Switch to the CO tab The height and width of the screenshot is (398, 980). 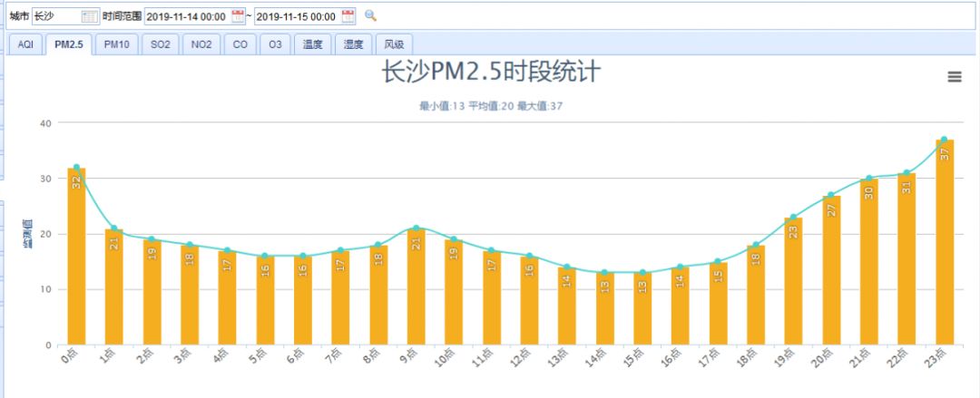240,45
